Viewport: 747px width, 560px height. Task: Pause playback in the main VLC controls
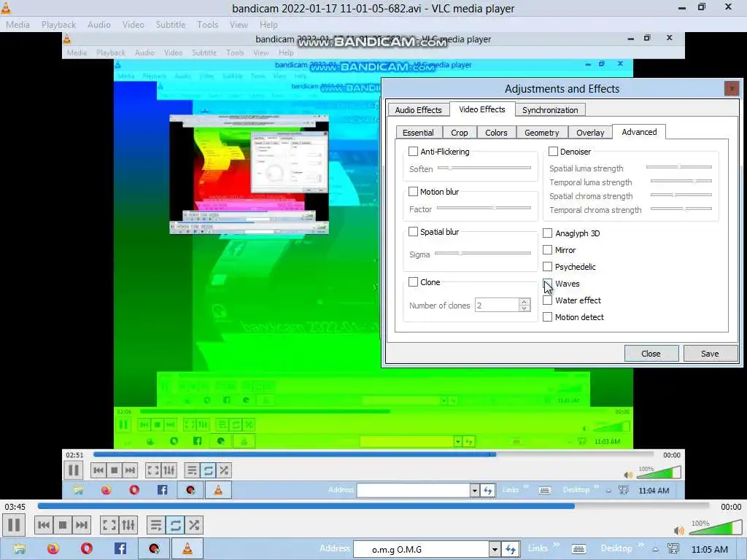(x=15, y=525)
